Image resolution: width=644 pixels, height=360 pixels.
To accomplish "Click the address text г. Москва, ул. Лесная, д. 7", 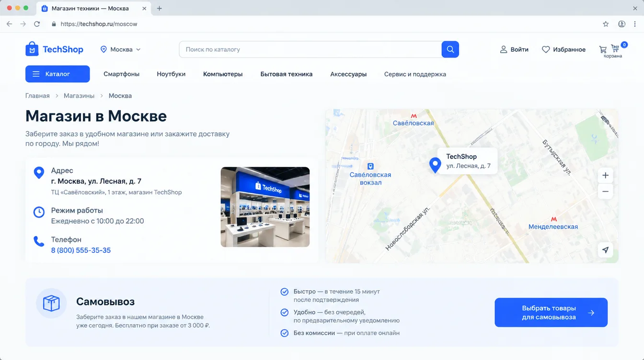I will [x=96, y=181].
